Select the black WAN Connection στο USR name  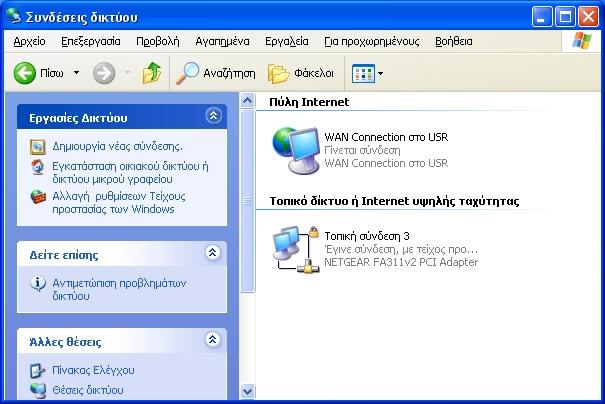point(386,137)
